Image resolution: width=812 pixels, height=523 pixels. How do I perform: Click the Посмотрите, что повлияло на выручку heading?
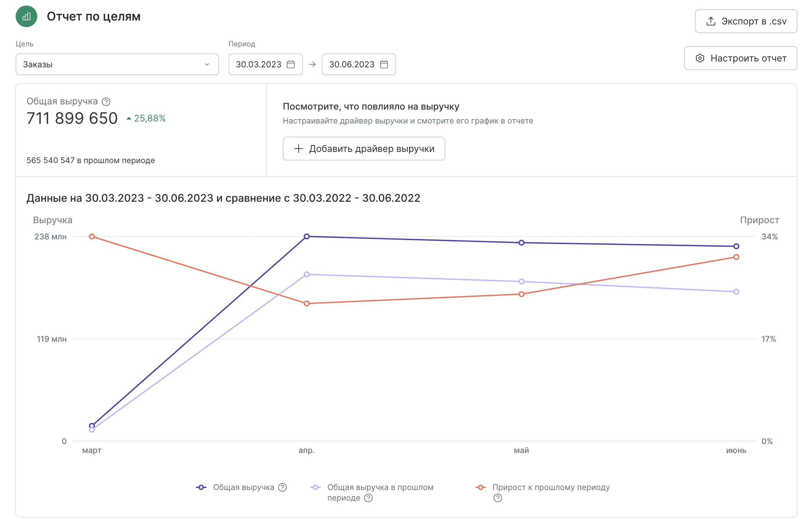click(x=371, y=107)
